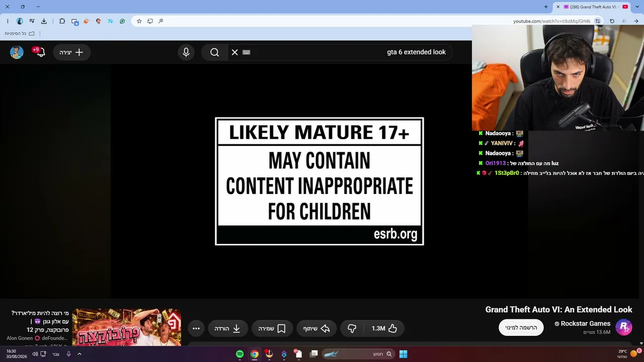Open the Windows Start menu
This screenshot has width=644, height=362.
click(x=403, y=354)
